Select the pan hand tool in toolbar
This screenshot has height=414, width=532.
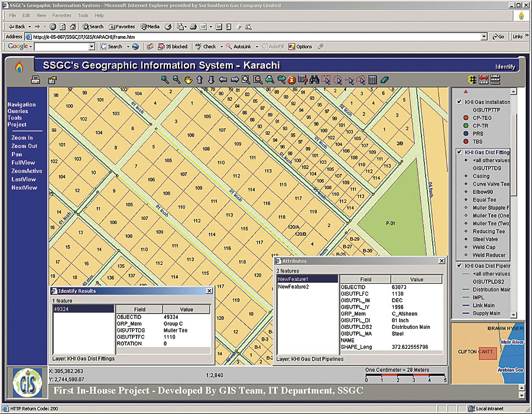pos(188,80)
